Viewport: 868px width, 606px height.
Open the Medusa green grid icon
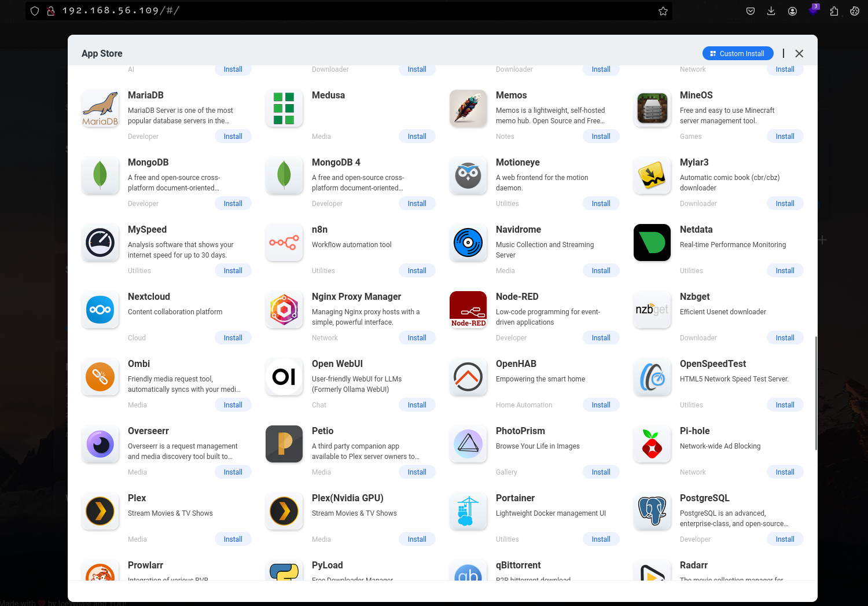(x=284, y=108)
